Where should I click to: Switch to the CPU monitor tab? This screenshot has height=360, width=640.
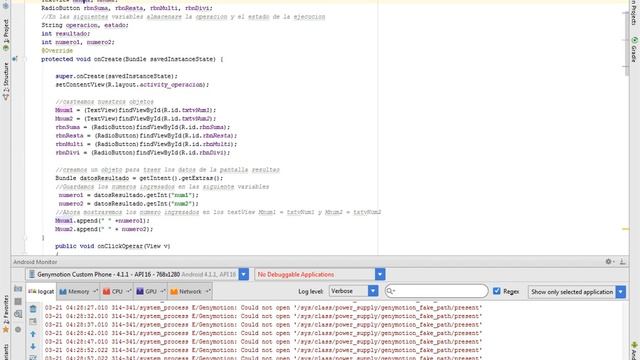coord(117,291)
